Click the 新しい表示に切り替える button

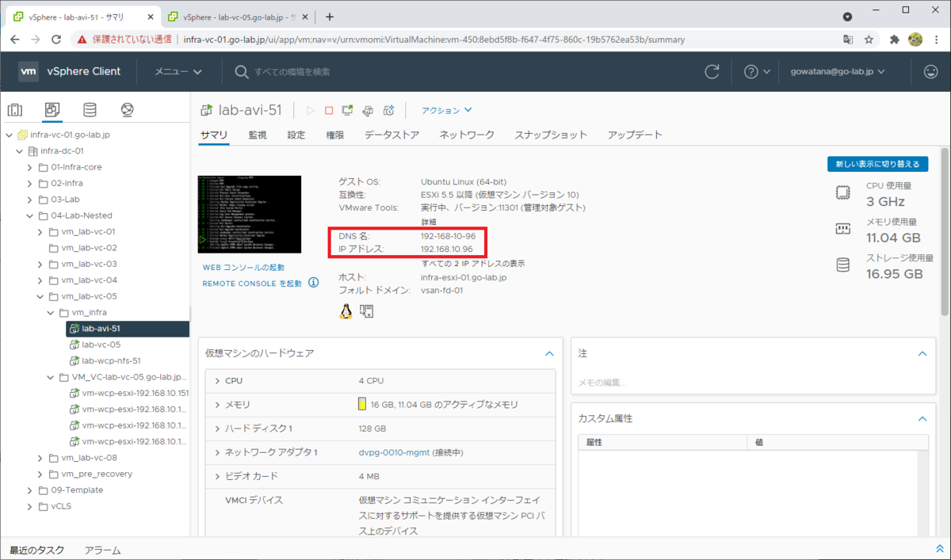click(x=877, y=163)
